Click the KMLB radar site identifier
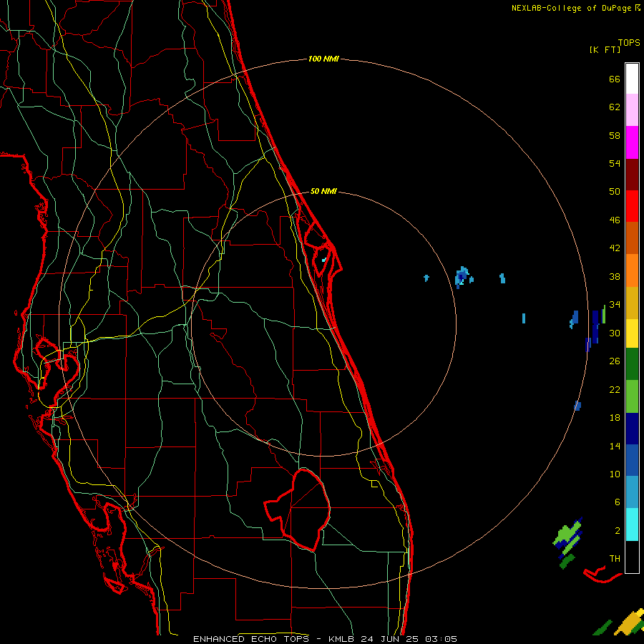This screenshot has width=644, height=644. pos(343,639)
